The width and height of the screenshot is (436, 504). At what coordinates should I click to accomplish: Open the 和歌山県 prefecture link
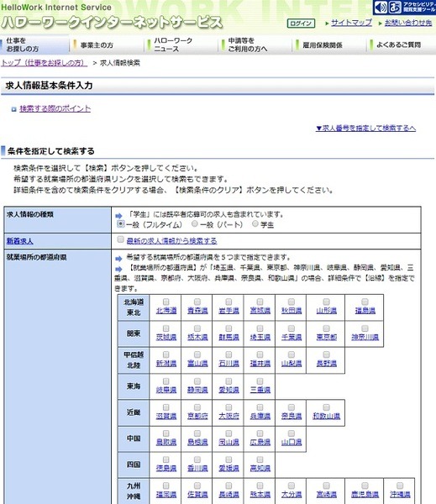326,416
